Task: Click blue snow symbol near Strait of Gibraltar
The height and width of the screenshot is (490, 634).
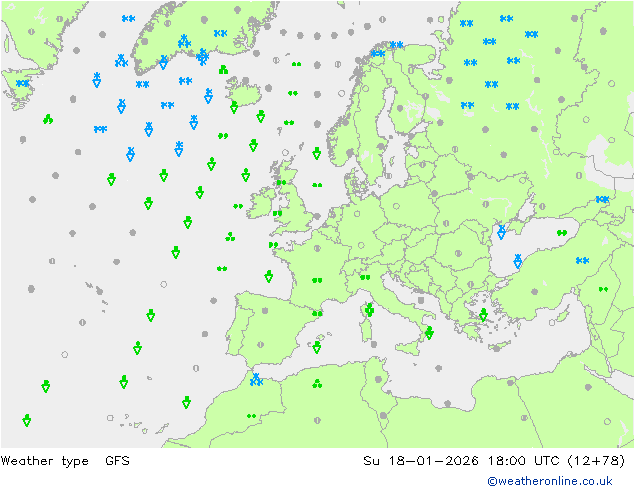Action: 256,380
